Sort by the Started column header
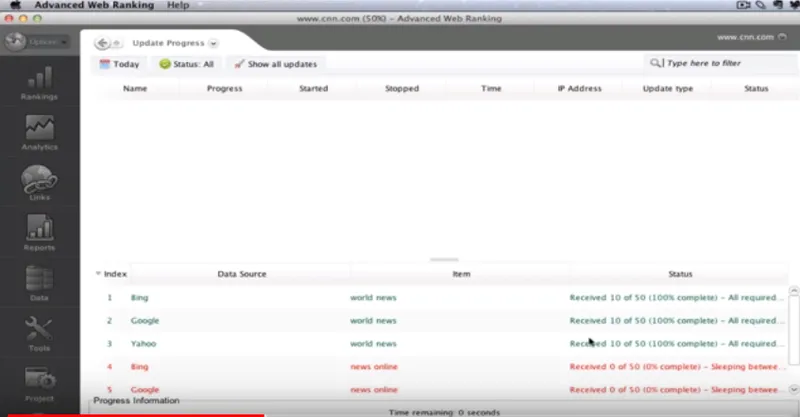800x417 pixels. tap(313, 88)
